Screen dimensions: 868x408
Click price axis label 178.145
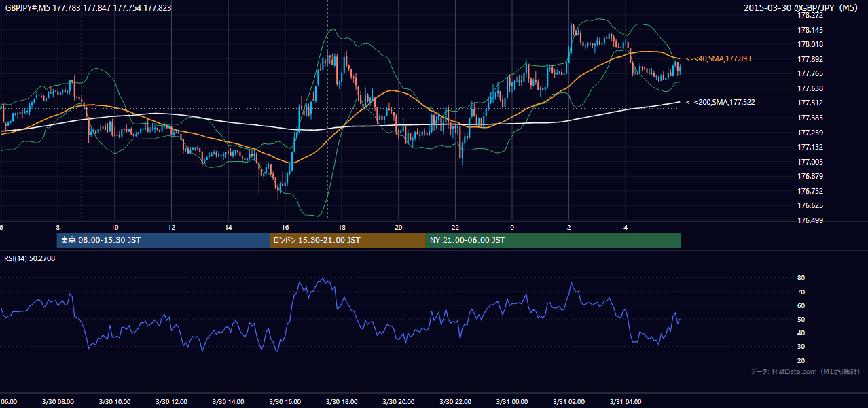point(811,30)
